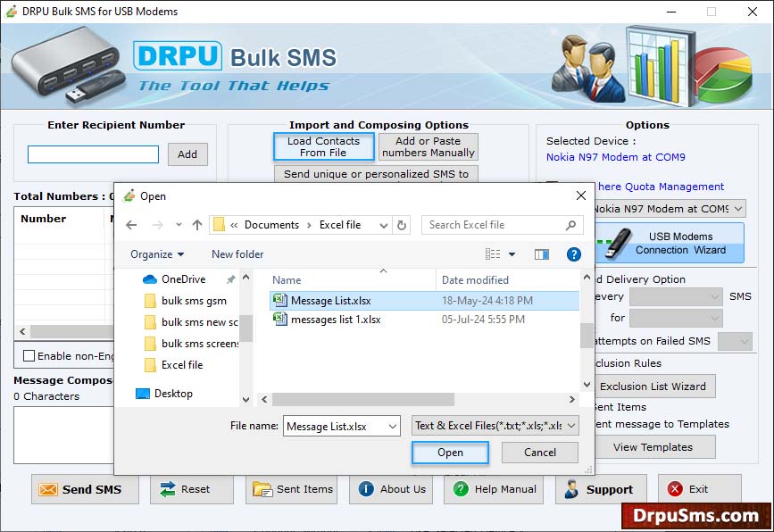Click Reset arrows button
The width and height of the screenshot is (774, 532).
click(192, 489)
